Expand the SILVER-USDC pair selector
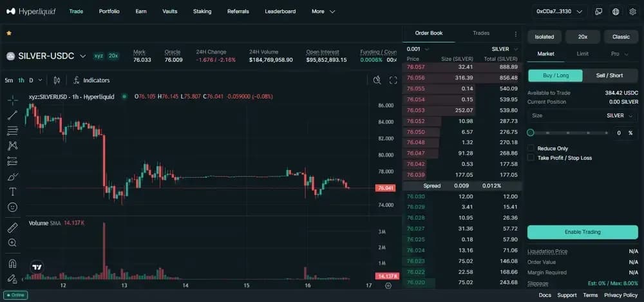The image size is (644, 302). 83,56
